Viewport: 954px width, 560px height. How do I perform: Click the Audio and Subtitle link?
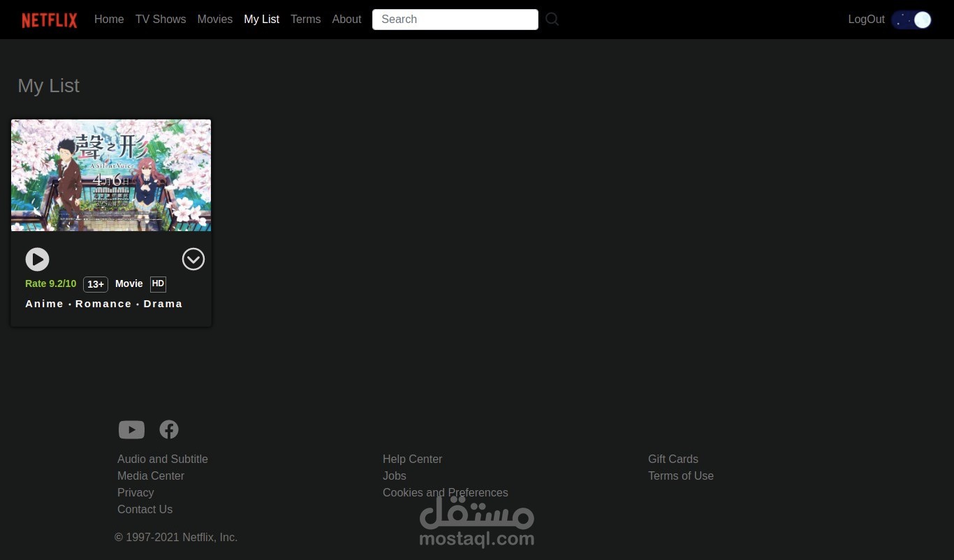(x=163, y=459)
